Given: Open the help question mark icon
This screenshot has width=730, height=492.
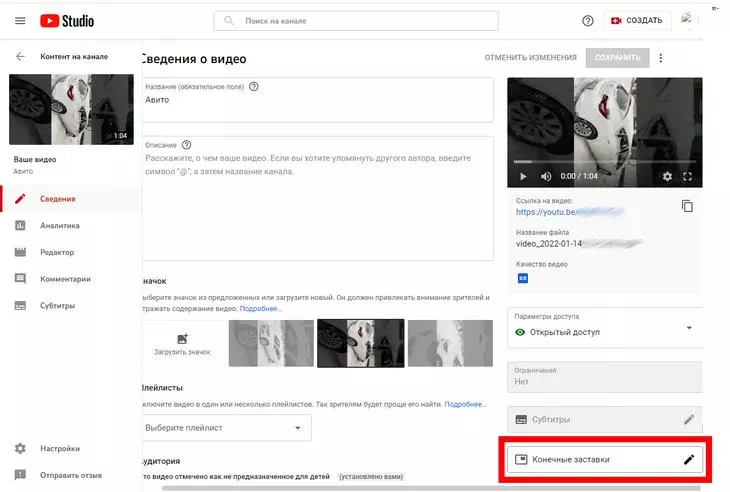Looking at the screenshot, I should tap(587, 21).
